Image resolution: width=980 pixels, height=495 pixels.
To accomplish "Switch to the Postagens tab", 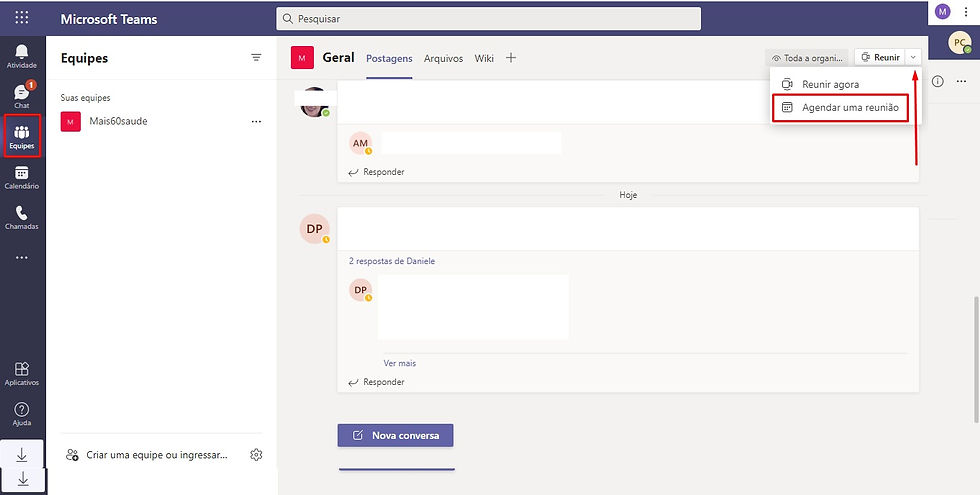I will [x=389, y=58].
